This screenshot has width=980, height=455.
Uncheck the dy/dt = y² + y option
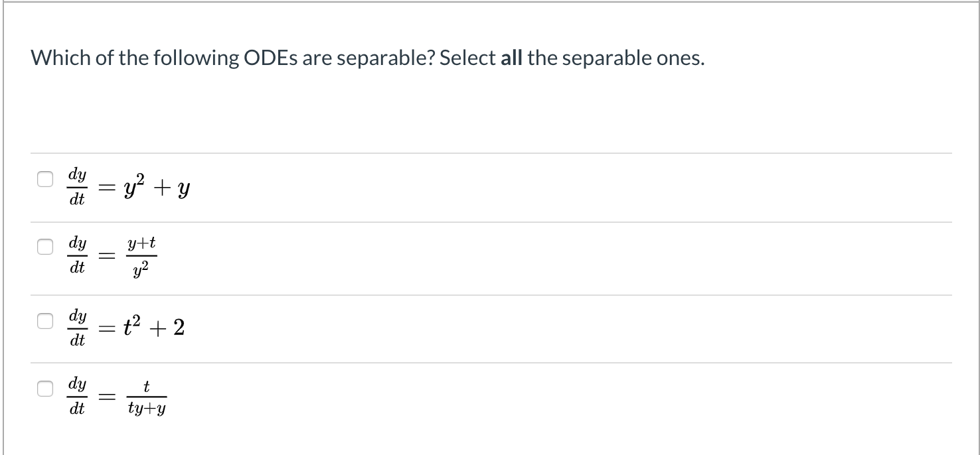[x=44, y=178]
